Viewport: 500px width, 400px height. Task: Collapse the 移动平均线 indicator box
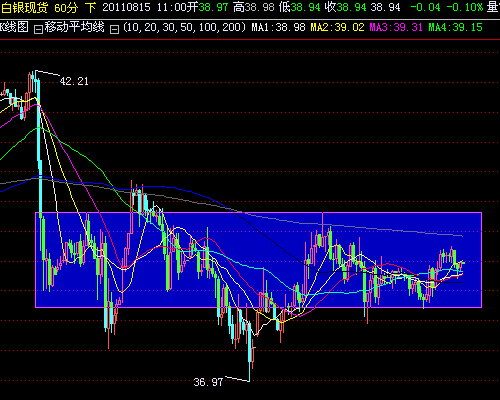pyautogui.click(x=38, y=29)
